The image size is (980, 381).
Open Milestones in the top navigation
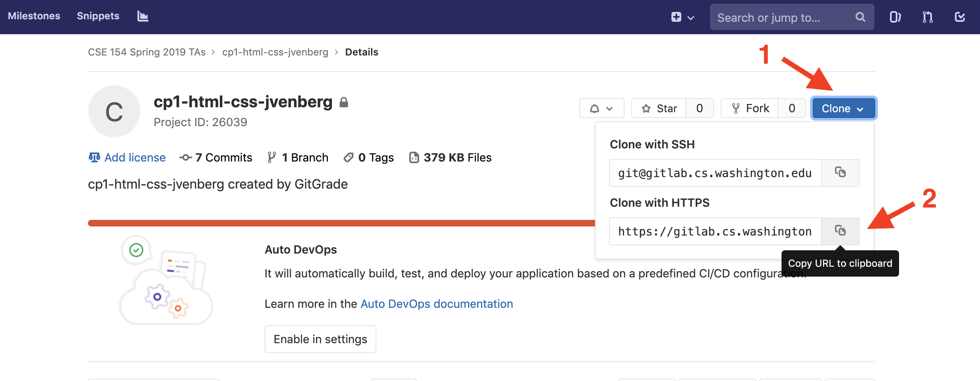[x=34, y=16]
